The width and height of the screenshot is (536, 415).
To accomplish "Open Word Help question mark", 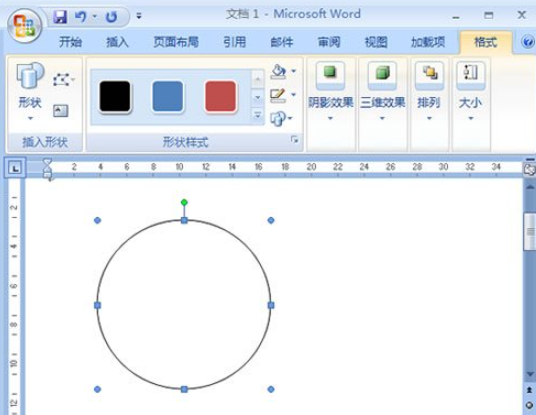I will click(527, 42).
